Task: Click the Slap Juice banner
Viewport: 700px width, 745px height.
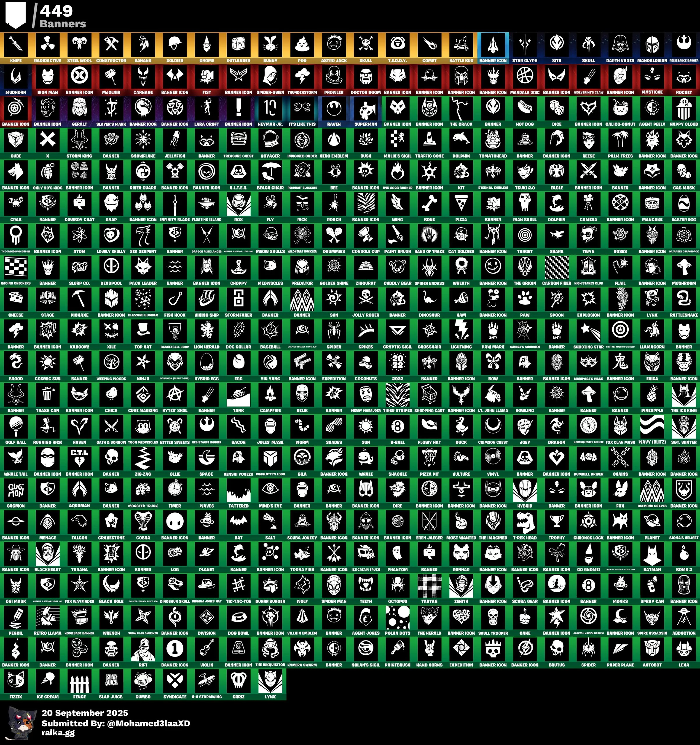Action: coord(111,681)
